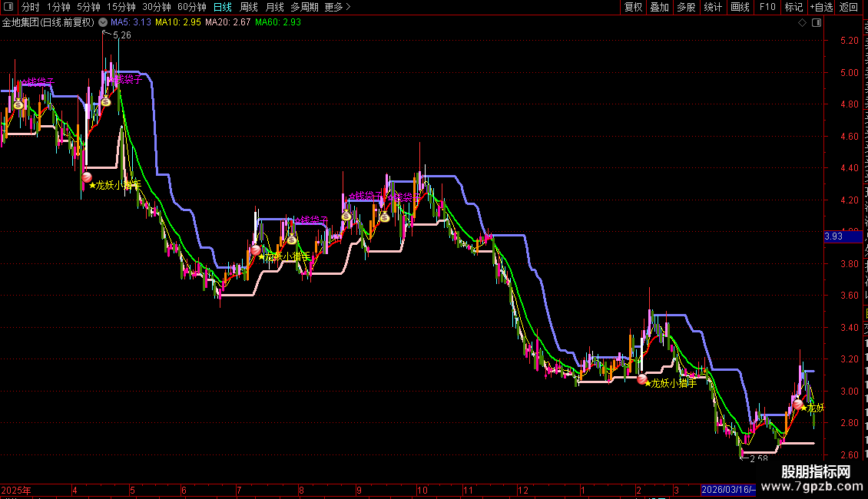Switch to the 周线 weekly period
The width and height of the screenshot is (868, 499).
249,7
